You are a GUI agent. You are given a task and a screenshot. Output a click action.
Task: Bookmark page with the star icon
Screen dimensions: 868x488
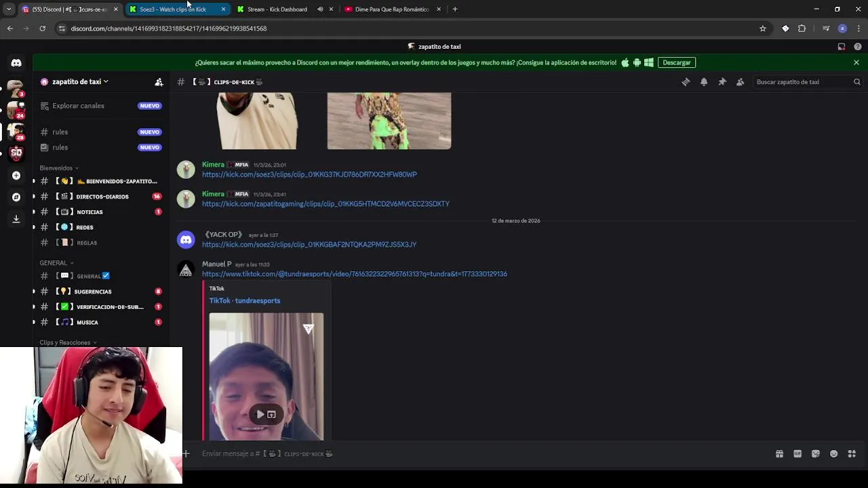(763, 28)
